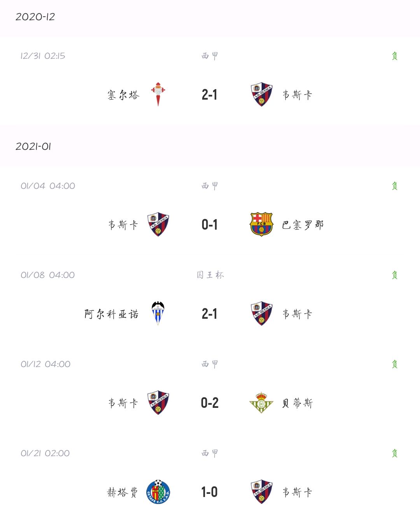
Task: Click the Celta Vigo (塞尔塔) team crest
Action: [158, 94]
